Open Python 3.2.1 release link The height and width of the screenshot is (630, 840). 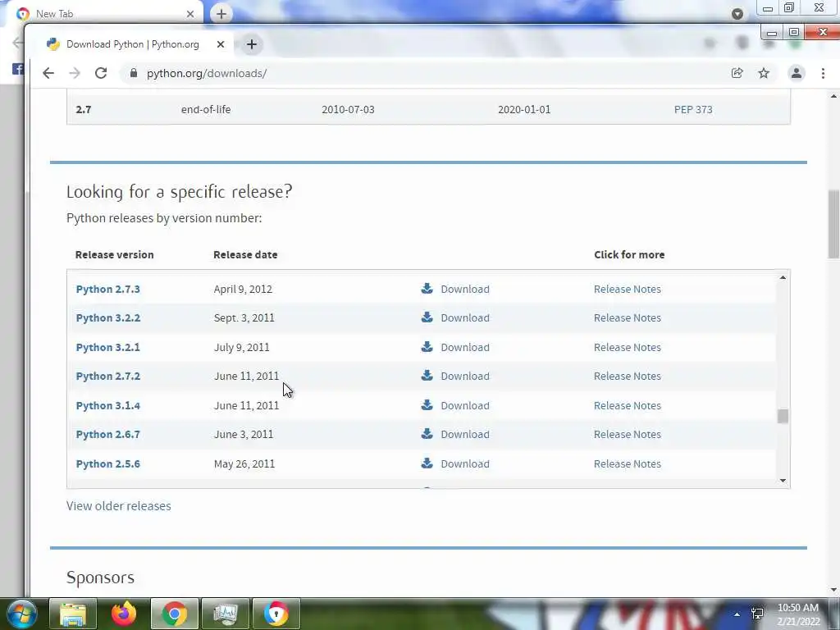(x=107, y=348)
